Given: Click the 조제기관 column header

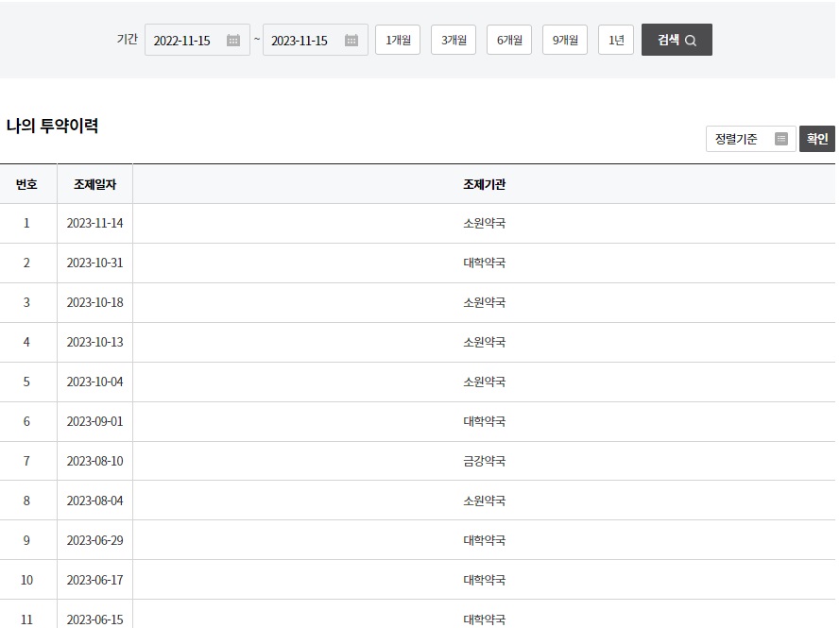Looking at the screenshot, I should click(x=485, y=184).
